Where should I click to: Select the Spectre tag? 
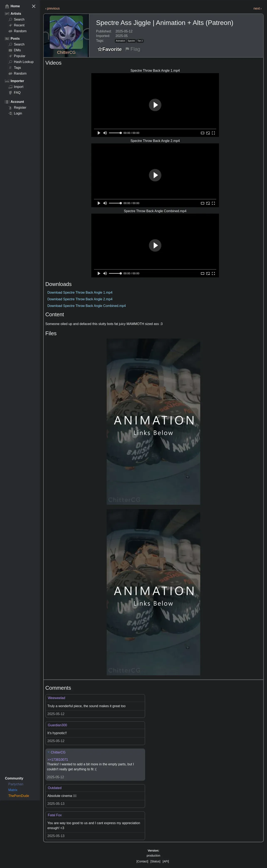(131, 41)
